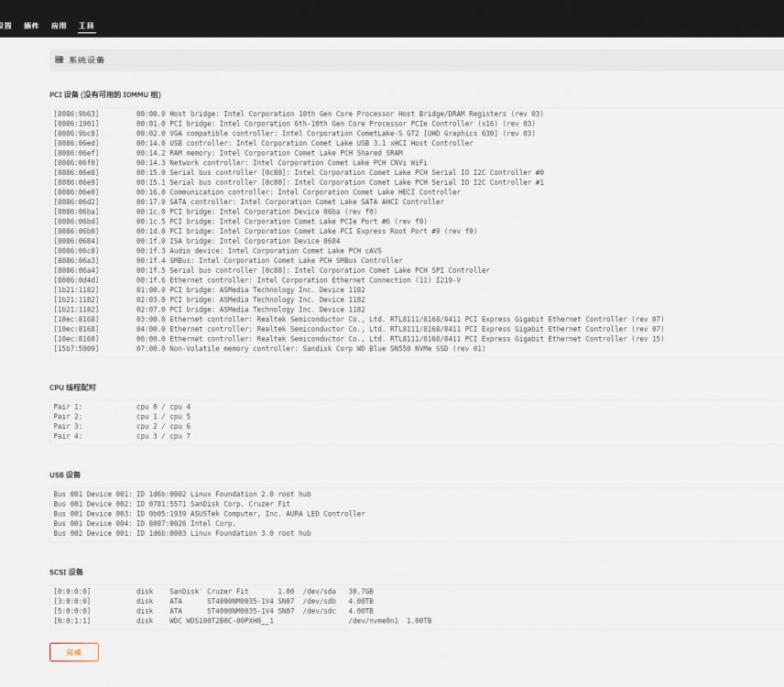The height and width of the screenshot is (687, 784).
Task: Click the SCSI 设备 section heading
Action: click(x=66, y=572)
